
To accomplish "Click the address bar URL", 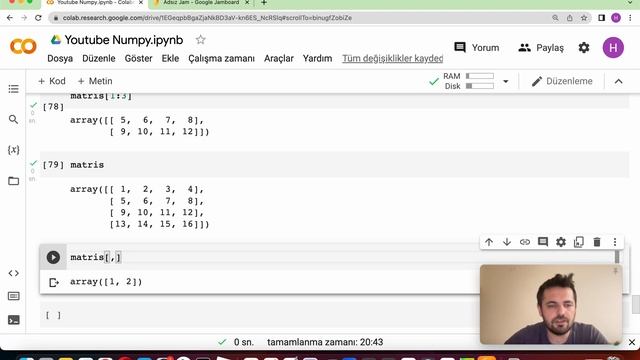I will click(207, 18).
